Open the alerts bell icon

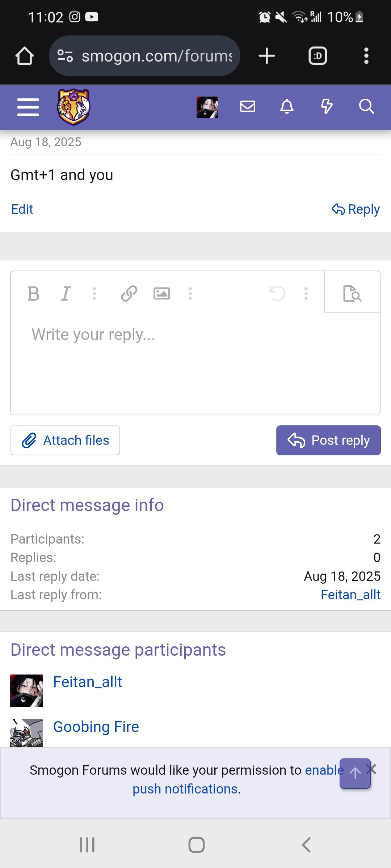click(287, 107)
